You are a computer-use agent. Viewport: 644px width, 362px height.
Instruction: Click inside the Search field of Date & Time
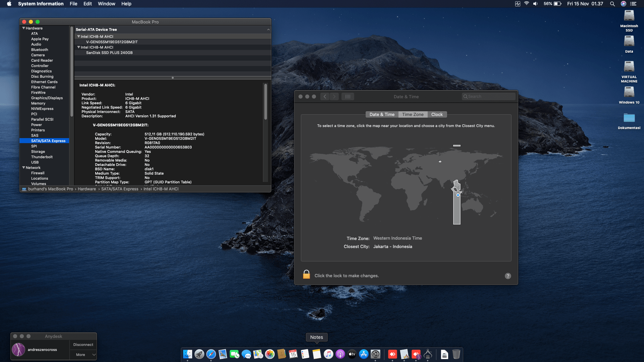click(489, 96)
